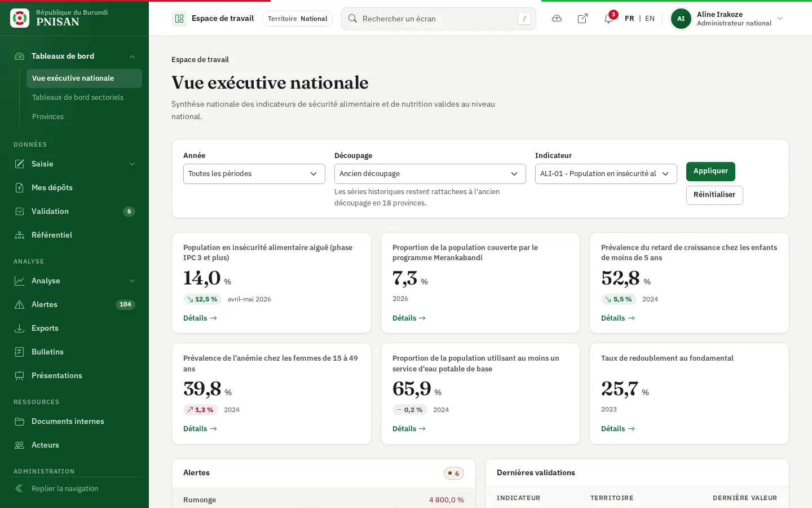Open Détails for food insecurity card
812x508 pixels.
coord(200,318)
